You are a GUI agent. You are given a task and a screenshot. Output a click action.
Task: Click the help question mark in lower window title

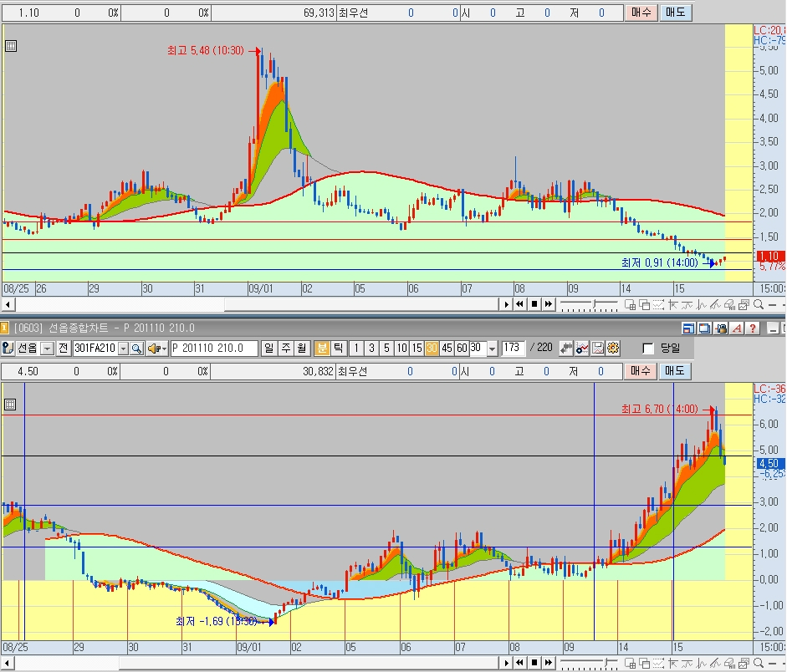tap(754, 328)
